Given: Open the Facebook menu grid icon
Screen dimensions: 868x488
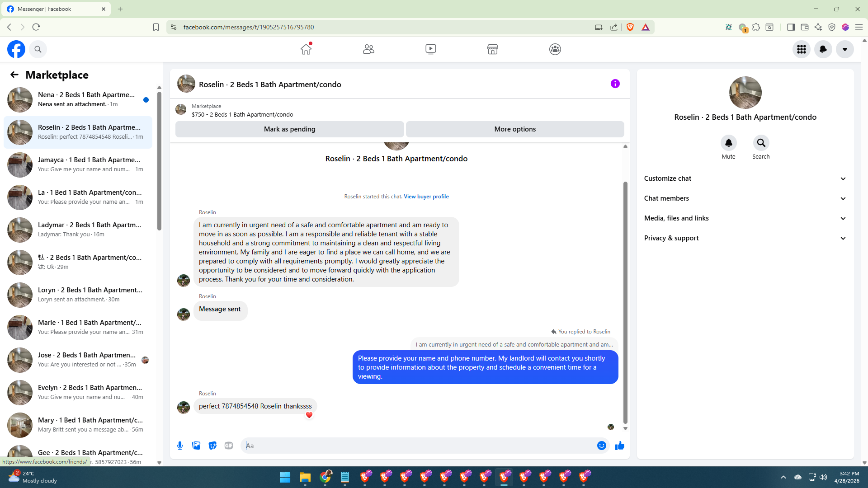Looking at the screenshot, I should tap(802, 49).
